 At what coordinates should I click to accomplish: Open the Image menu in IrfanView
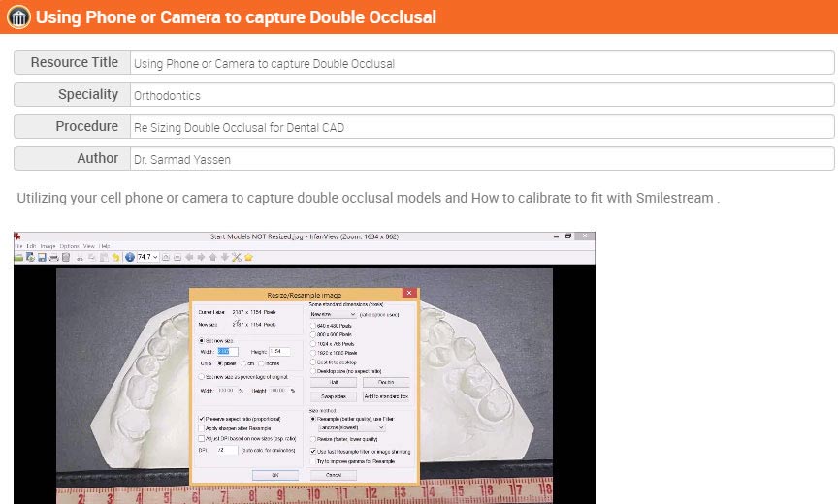48,246
